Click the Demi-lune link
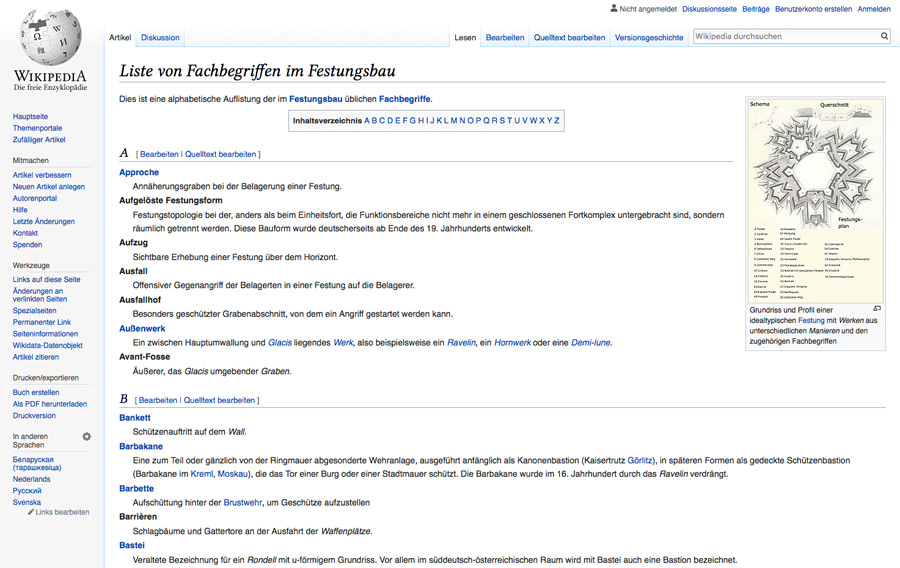Screen dimensions: 900x568 tap(591, 343)
